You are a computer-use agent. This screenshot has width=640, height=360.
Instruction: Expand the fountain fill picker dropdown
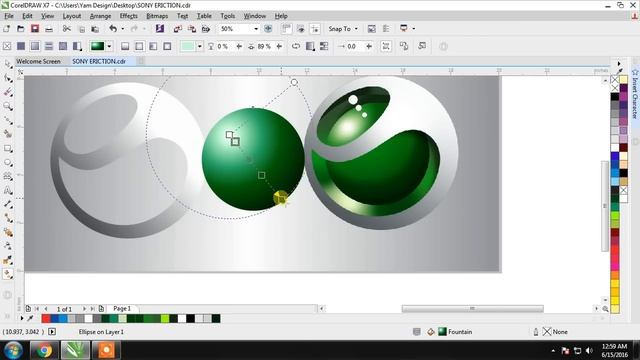coord(109,47)
